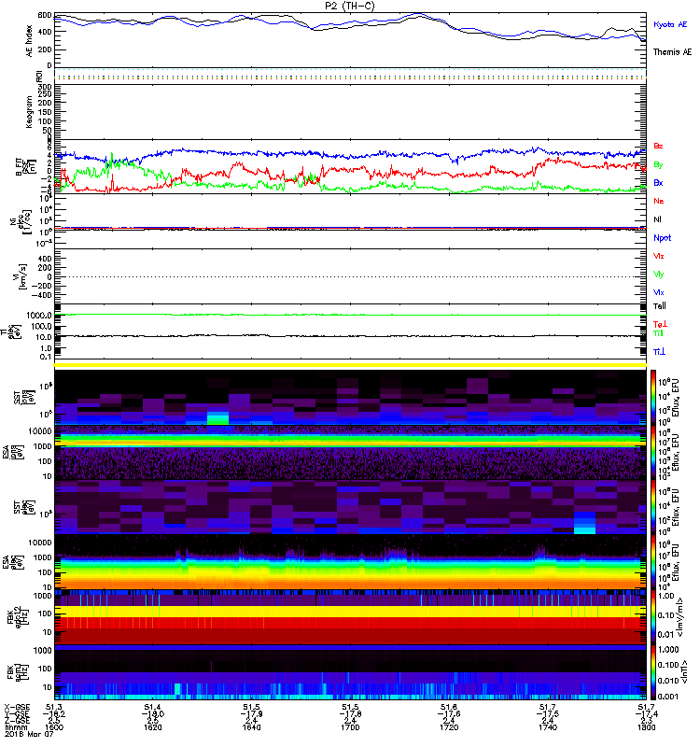Click the FBK edc12 Hz axis label
The image size is (700, 747).
click(16, 617)
